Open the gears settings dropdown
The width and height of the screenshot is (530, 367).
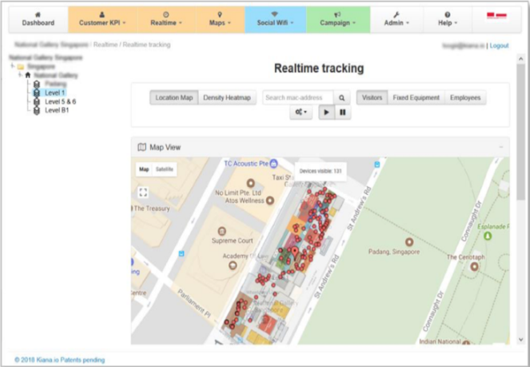point(301,112)
